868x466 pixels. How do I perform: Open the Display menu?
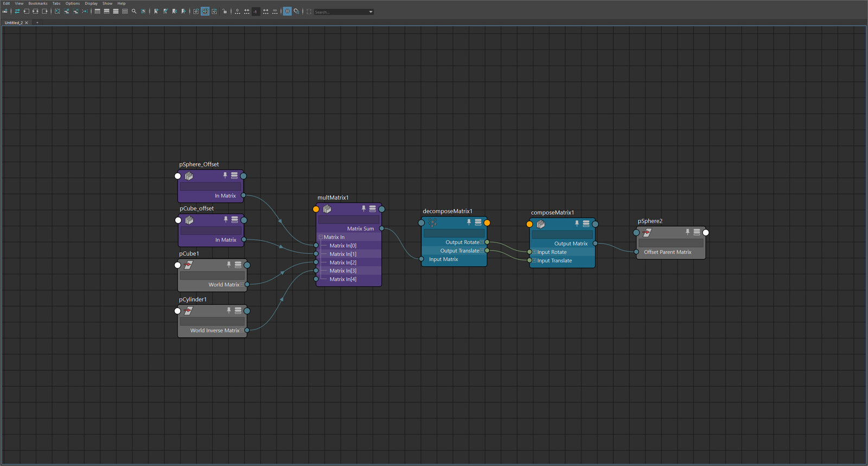click(x=91, y=3)
